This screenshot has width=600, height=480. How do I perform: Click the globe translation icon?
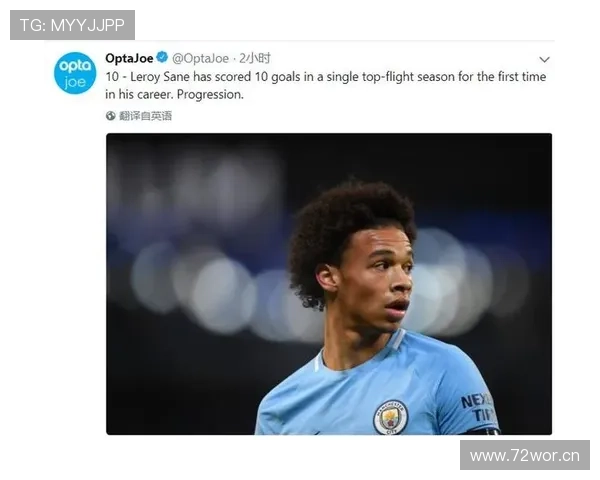pyautogui.click(x=111, y=116)
